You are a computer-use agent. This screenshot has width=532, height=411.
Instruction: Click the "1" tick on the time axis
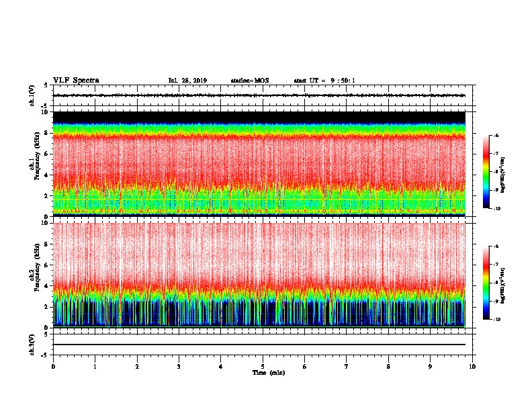95,367
